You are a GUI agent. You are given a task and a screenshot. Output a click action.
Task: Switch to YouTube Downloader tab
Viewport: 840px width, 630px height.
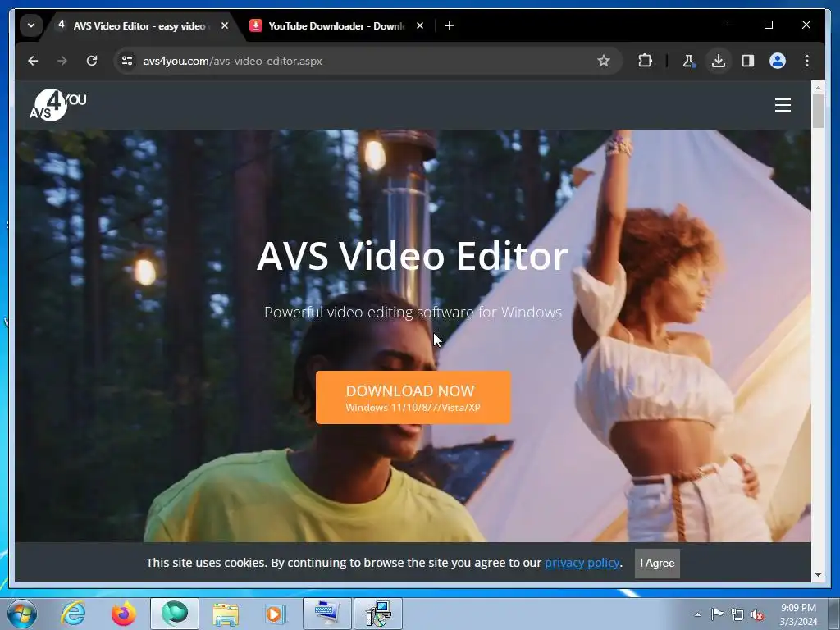pyautogui.click(x=337, y=25)
